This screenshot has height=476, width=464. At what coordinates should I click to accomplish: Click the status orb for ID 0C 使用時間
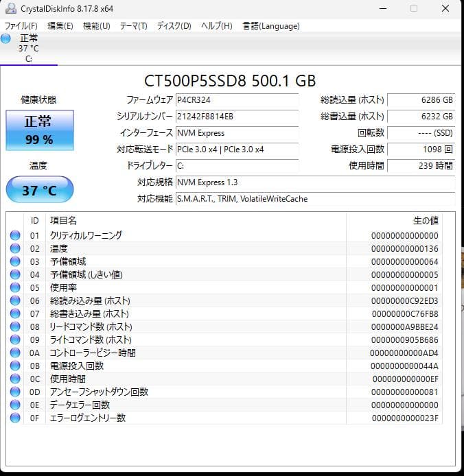[15, 379]
